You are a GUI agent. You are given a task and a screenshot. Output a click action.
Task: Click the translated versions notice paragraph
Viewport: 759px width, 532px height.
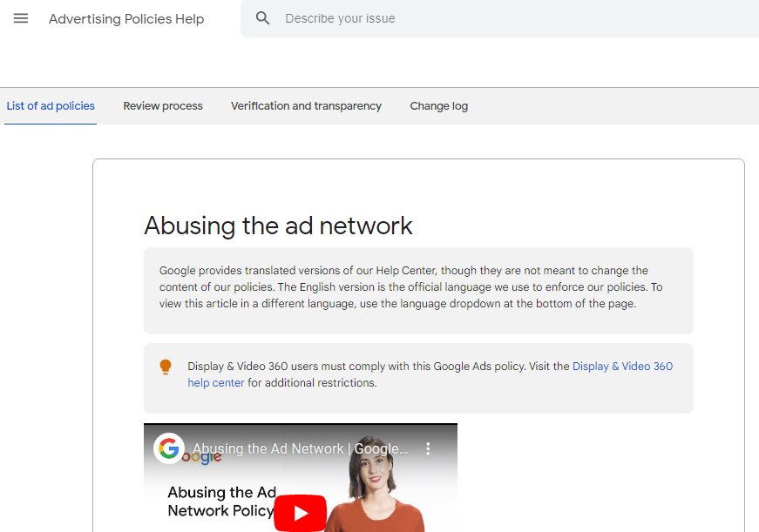click(411, 286)
